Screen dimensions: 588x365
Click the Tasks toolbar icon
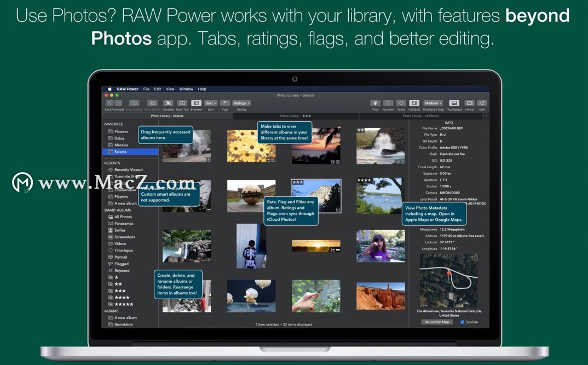tap(401, 103)
